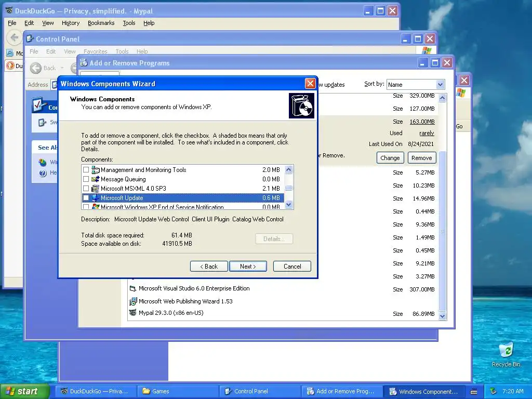The image size is (532, 399).
Task: Click the 'rarely' usage link
Action: pos(427,133)
